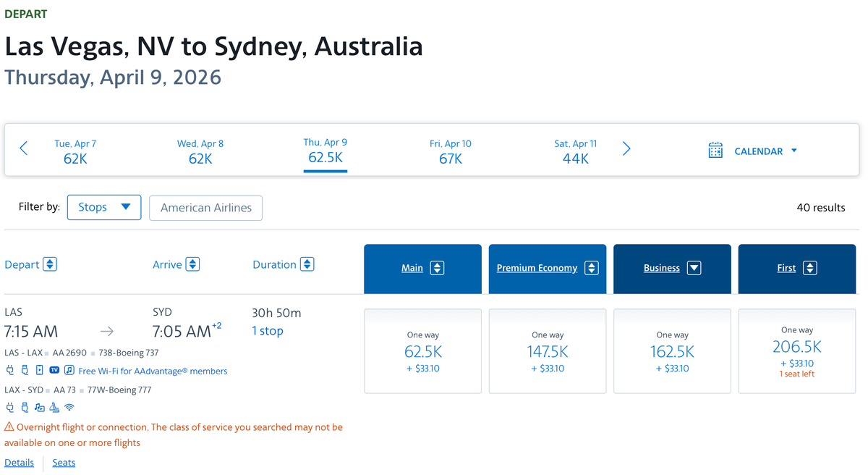Switch to the Fri, Apr 10 date tab

451,150
